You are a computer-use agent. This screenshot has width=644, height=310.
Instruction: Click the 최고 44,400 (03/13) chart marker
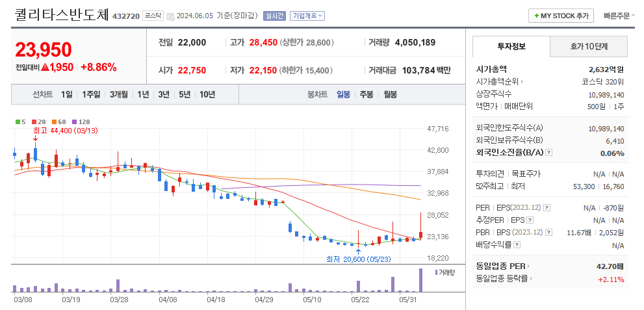coord(65,131)
